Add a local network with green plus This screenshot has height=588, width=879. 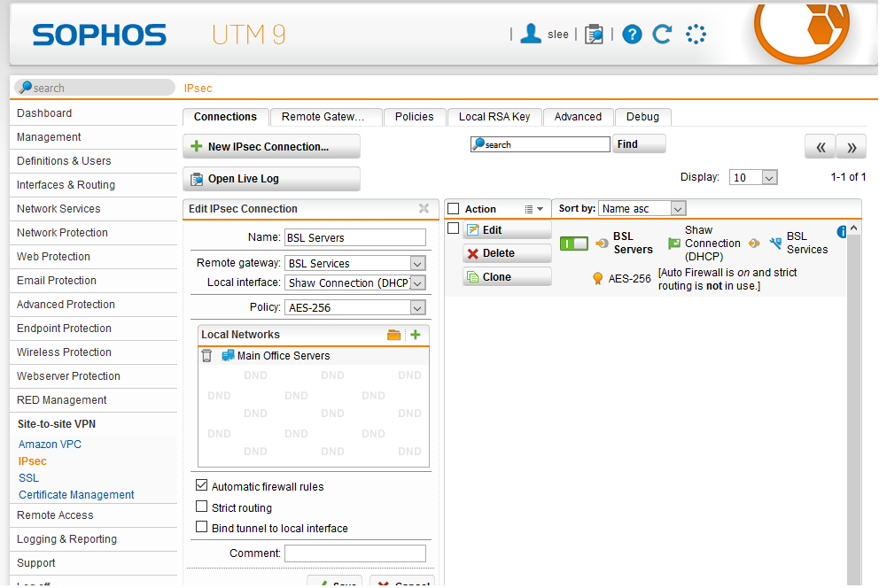pyautogui.click(x=416, y=335)
